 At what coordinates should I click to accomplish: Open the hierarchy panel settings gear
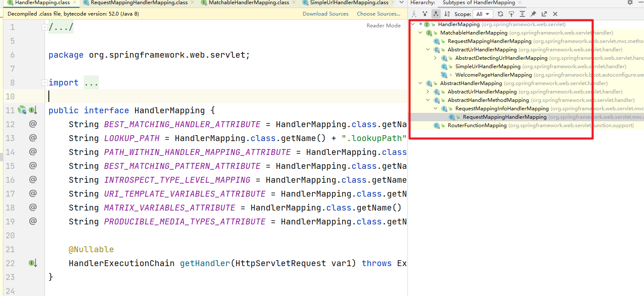pyautogui.click(x=630, y=3)
